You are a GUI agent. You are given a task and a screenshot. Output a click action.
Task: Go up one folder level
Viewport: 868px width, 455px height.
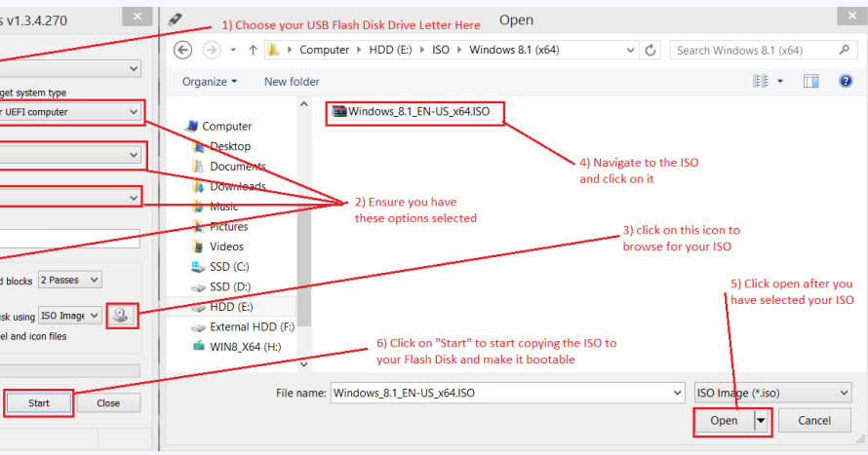coord(253,51)
